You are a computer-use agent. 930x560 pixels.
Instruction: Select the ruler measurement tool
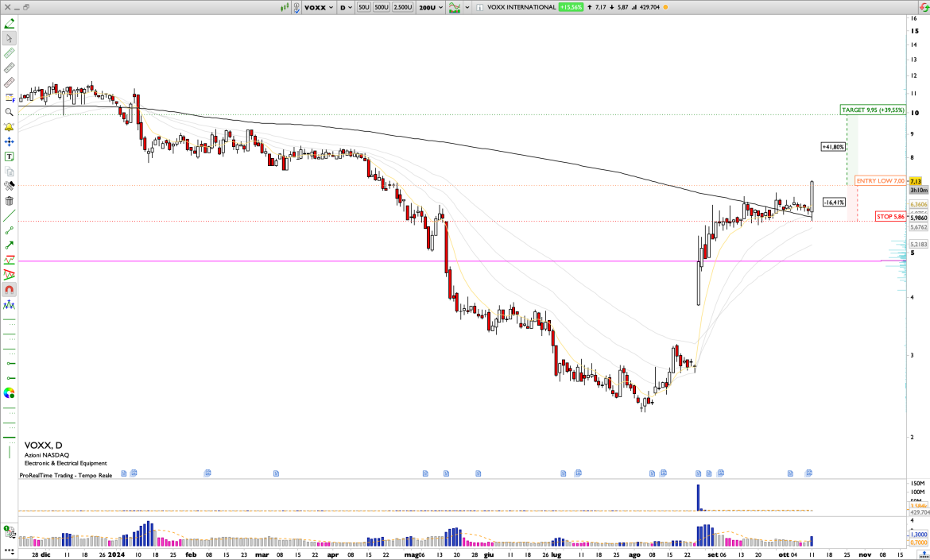click(9, 52)
